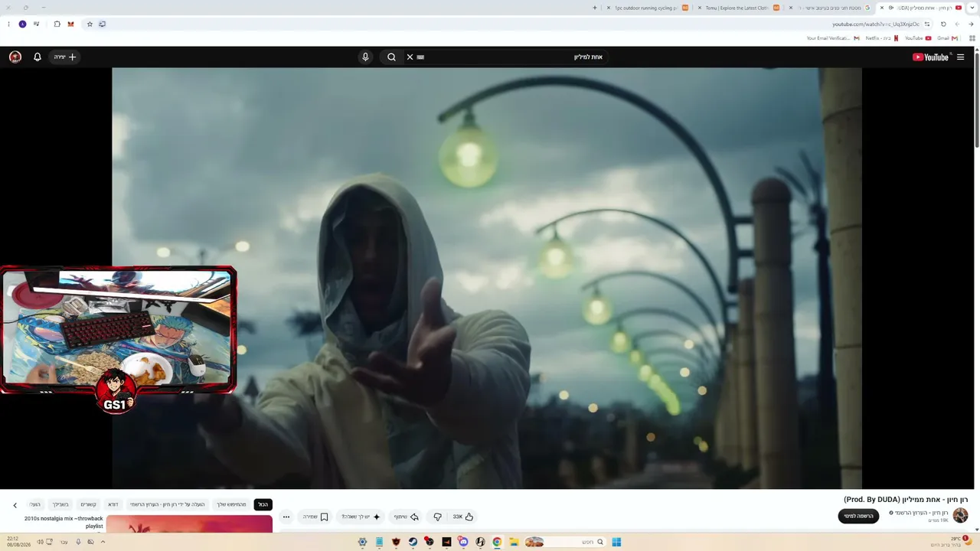Open the MetaMask fox extension
The width and height of the screenshot is (980, 551).
(71, 24)
